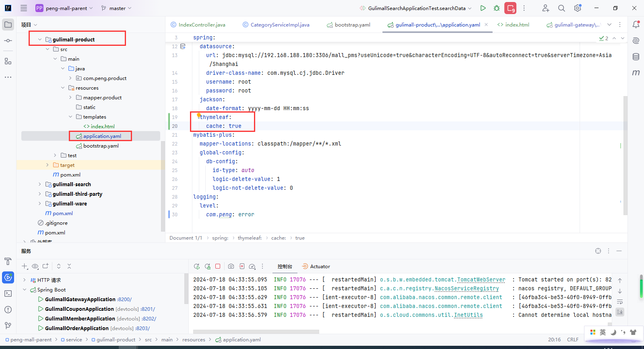Viewport: 644px width, 349px height.
Task: Switch to the index.html tab
Action: [513, 25]
